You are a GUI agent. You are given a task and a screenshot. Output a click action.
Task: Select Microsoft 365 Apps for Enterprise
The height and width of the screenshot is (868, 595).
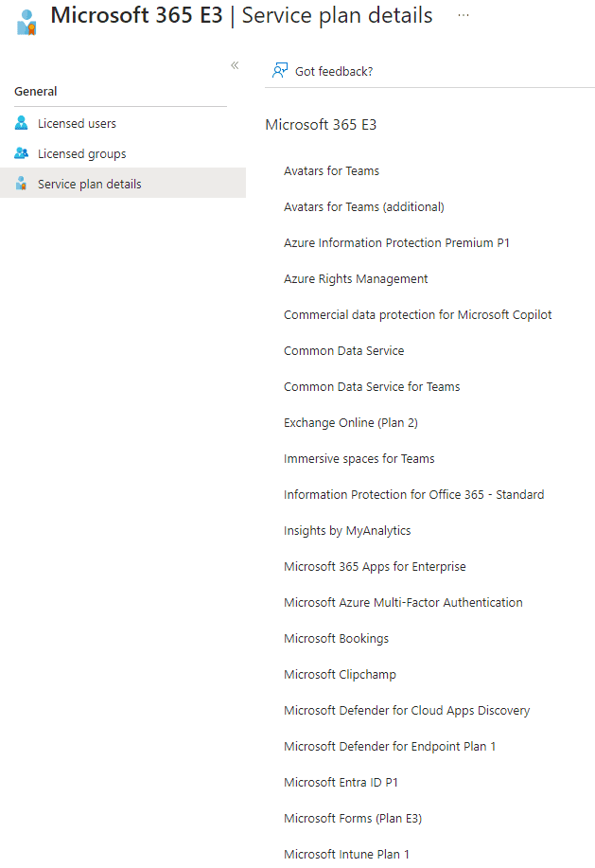[375, 567]
